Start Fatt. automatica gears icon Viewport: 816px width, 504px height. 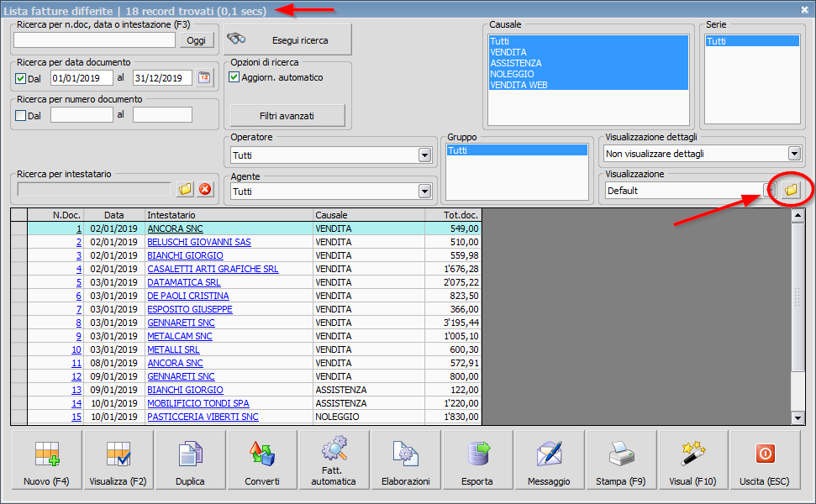pos(334,449)
